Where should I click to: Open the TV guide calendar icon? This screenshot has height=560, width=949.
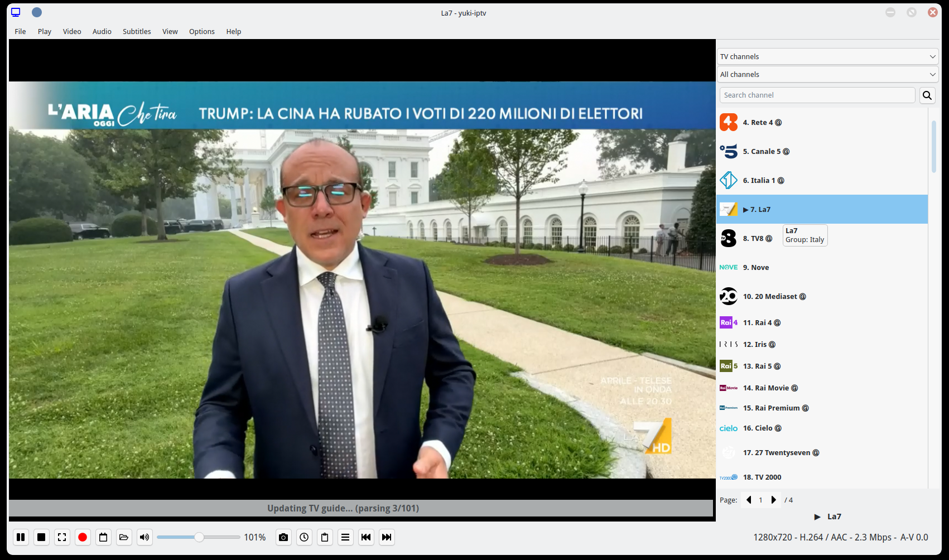[x=103, y=537]
